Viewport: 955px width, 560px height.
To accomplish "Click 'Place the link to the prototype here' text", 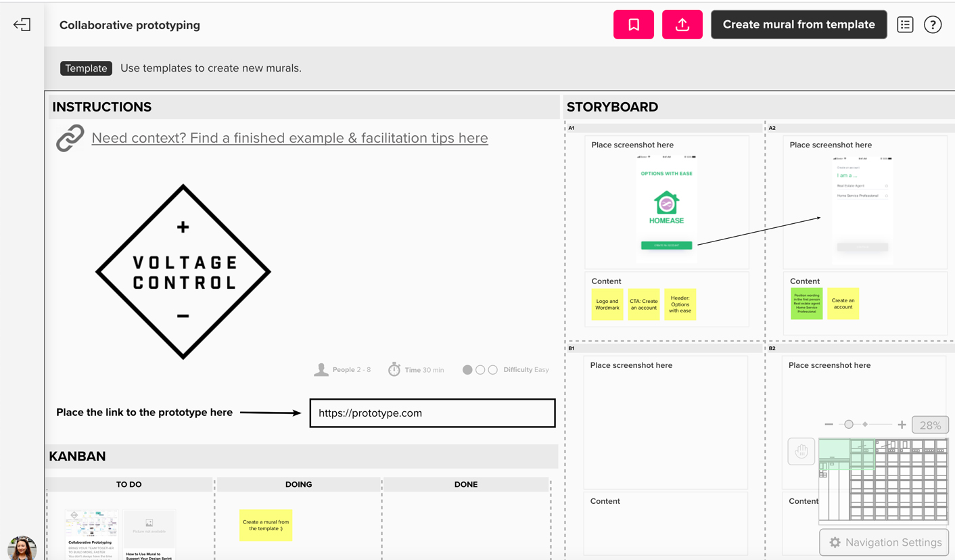I will pyautogui.click(x=144, y=413).
